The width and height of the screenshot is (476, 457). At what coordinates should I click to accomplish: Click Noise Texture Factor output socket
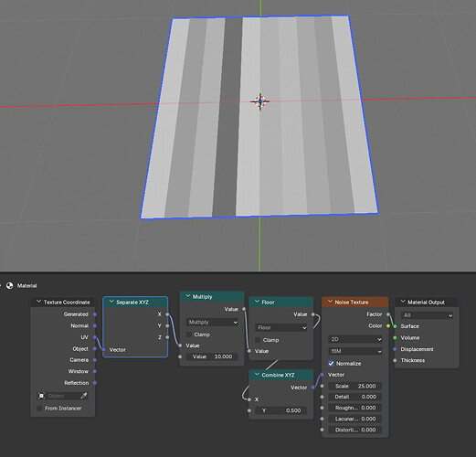tap(388, 314)
